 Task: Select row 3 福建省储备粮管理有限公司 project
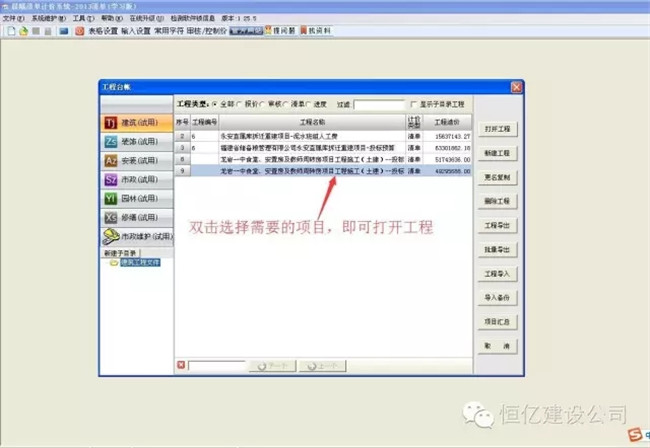tap(323, 148)
